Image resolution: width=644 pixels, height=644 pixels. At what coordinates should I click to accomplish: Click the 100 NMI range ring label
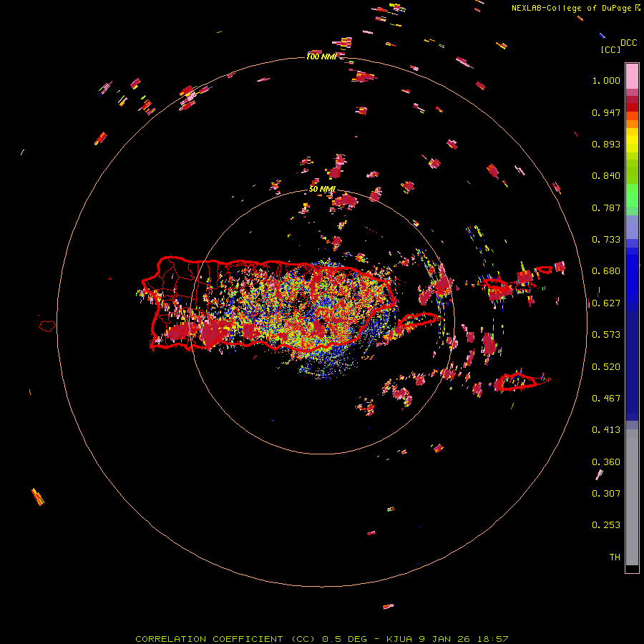[x=321, y=57]
